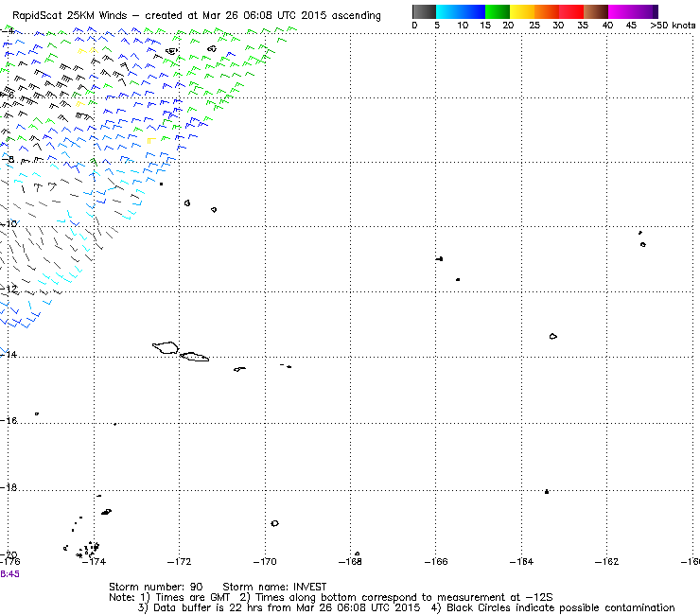Click the '-172' longitude axis label

[179, 561]
